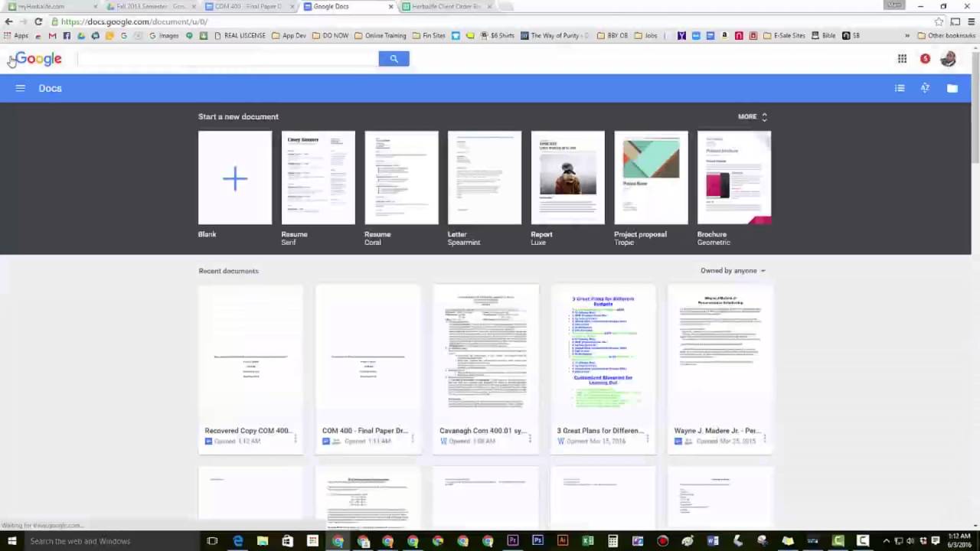Choose the Resume Coral template
Viewport: 980px width, 551px height.
pos(401,178)
